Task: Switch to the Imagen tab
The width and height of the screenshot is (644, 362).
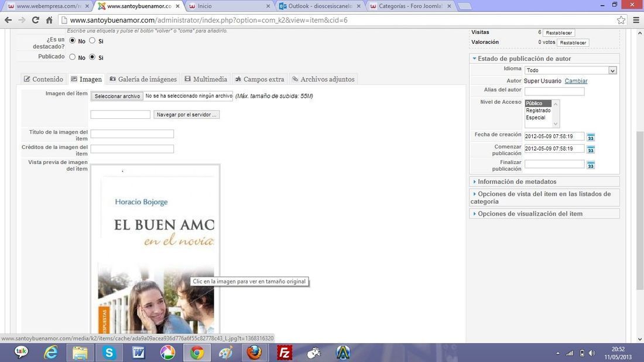Action: [x=86, y=79]
